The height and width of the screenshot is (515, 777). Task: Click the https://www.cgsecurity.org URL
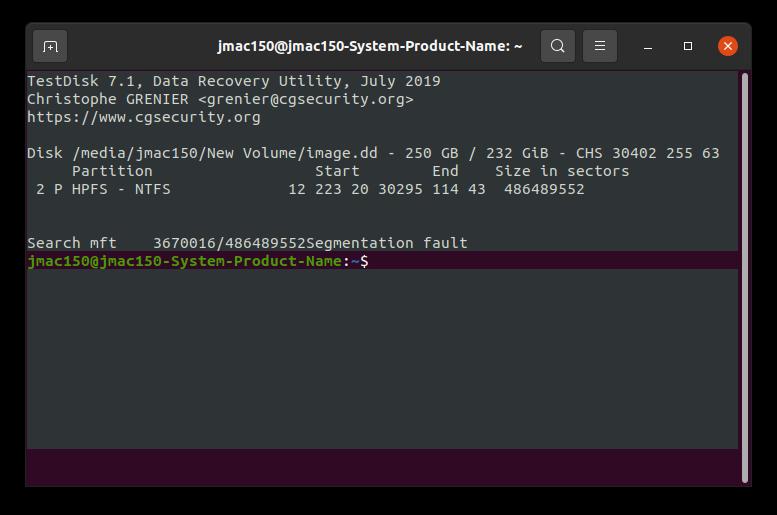click(x=143, y=117)
